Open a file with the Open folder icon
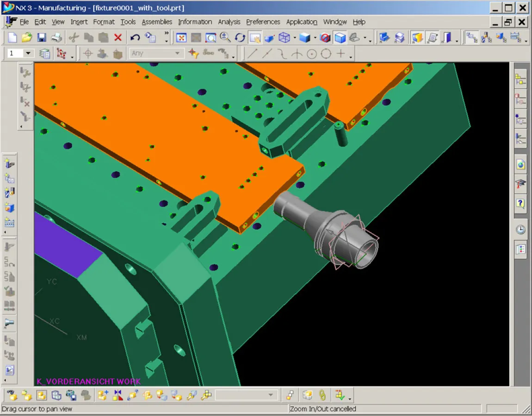The height and width of the screenshot is (416, 532). pyautogui.click(x=26, y=37)
